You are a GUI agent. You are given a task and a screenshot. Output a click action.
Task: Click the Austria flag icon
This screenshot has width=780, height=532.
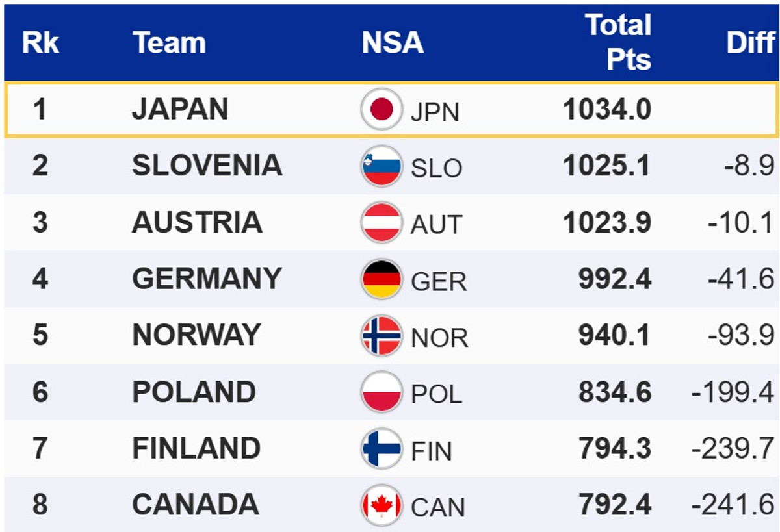point(382,223)
